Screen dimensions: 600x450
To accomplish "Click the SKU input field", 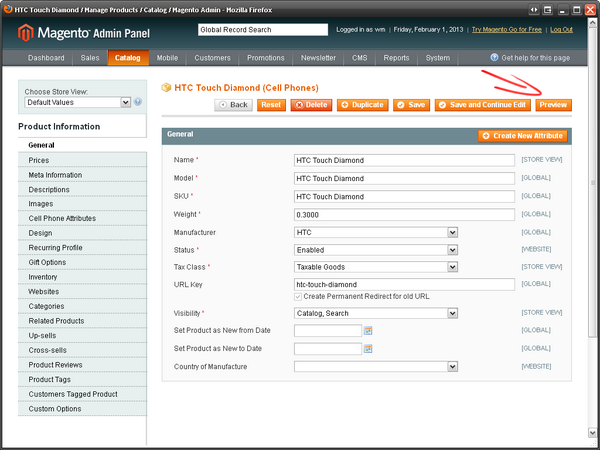I will [x=404, y=197].
